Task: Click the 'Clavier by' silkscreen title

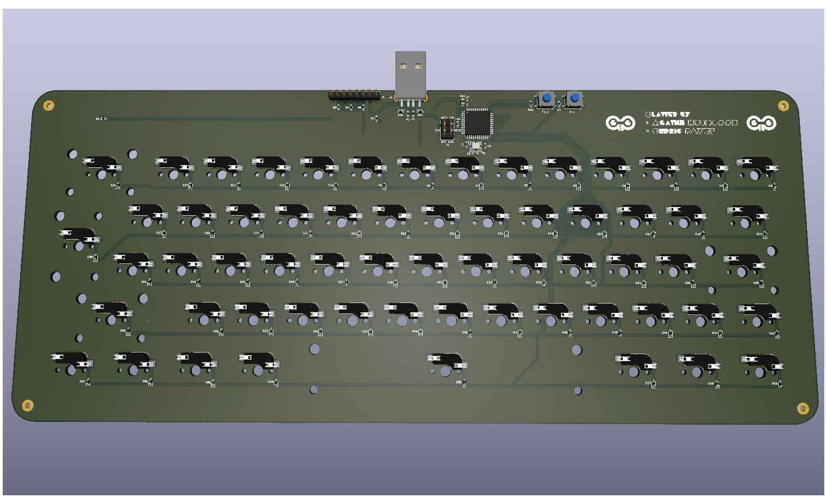Action: point(667,115)
